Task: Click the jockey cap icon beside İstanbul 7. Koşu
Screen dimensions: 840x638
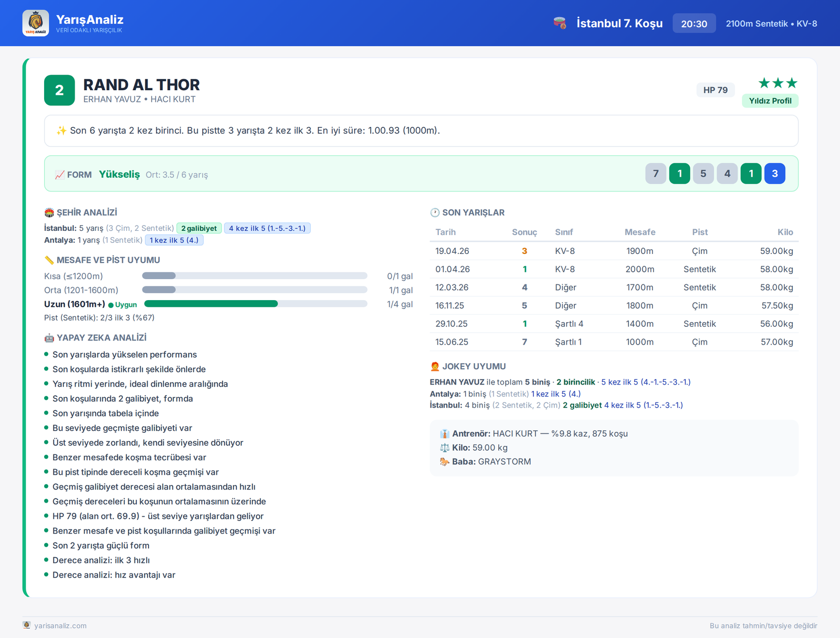Action: [560, 23]
